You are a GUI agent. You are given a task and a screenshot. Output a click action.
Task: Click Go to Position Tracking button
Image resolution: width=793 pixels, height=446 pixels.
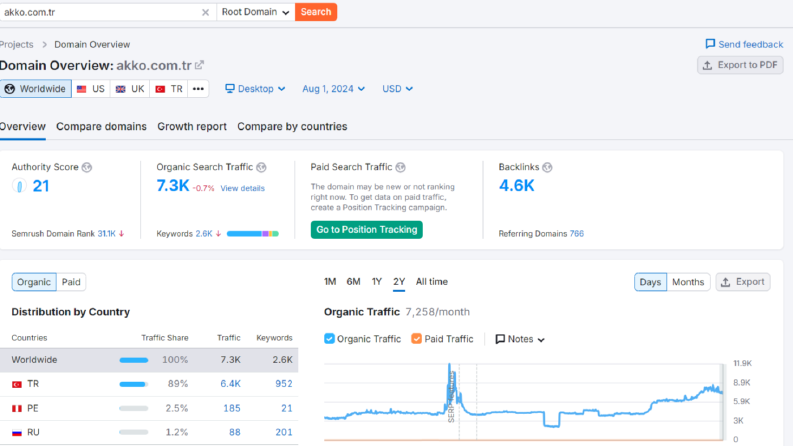(x=367, y=230)
